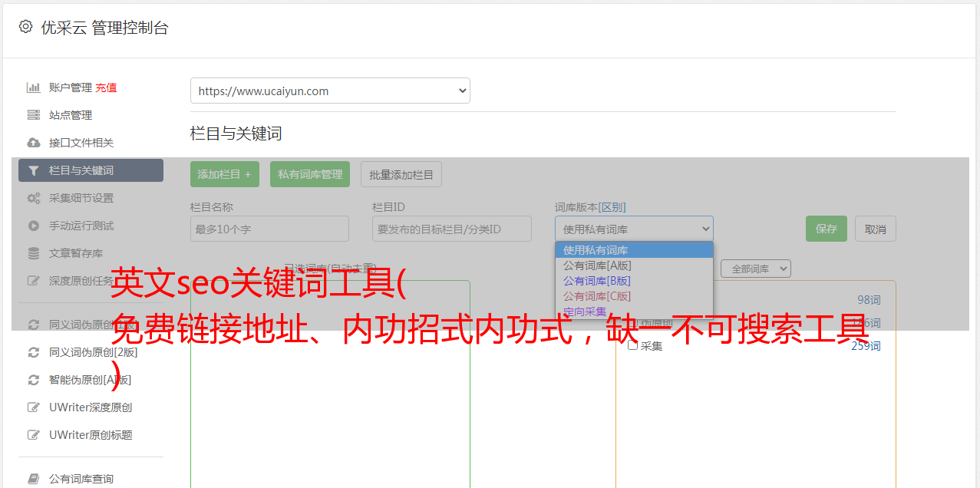Click the 添加栏目 + button
Viewport: 980px width, 488px height.
click(225, 174)
